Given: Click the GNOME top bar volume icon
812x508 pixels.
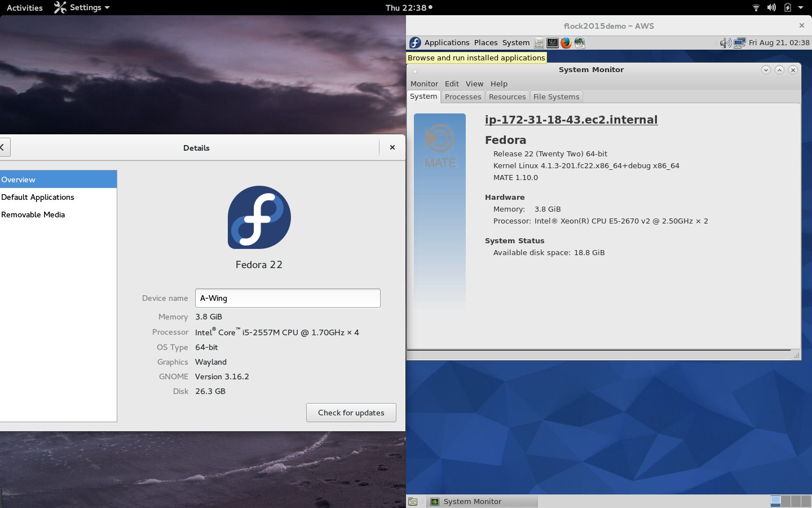Looking at the screenshot, I should tap(771, 8).
